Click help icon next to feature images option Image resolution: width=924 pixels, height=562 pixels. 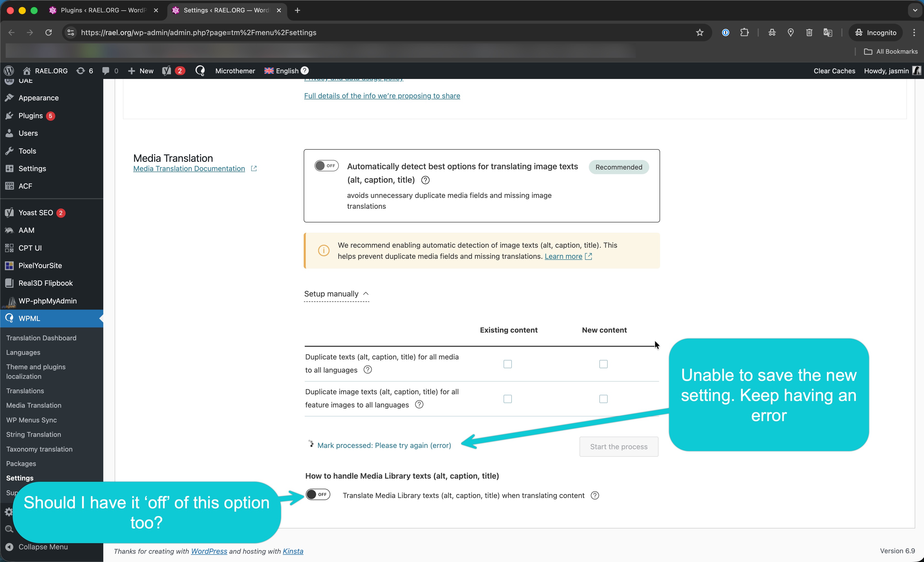[419, 405]
